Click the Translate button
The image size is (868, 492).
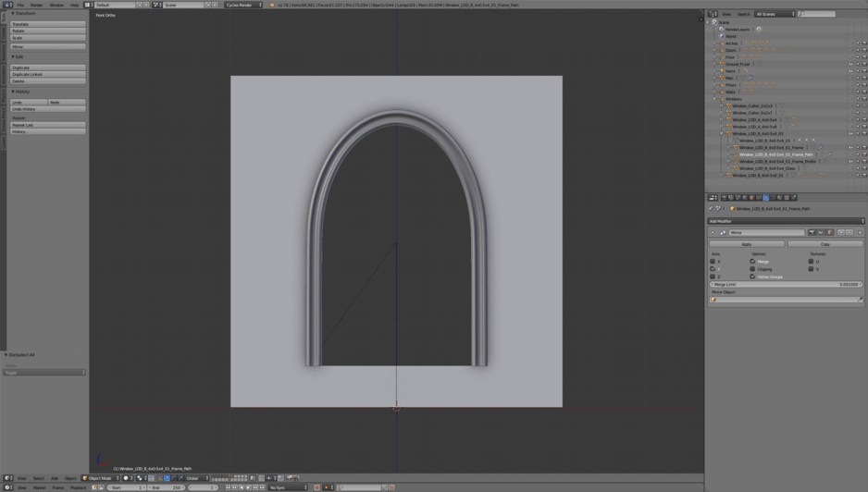click(x=48, y=24)
